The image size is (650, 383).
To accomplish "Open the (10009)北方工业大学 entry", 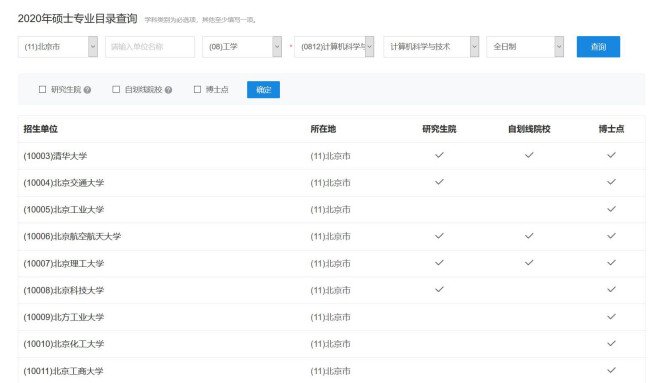I will 63,318.
